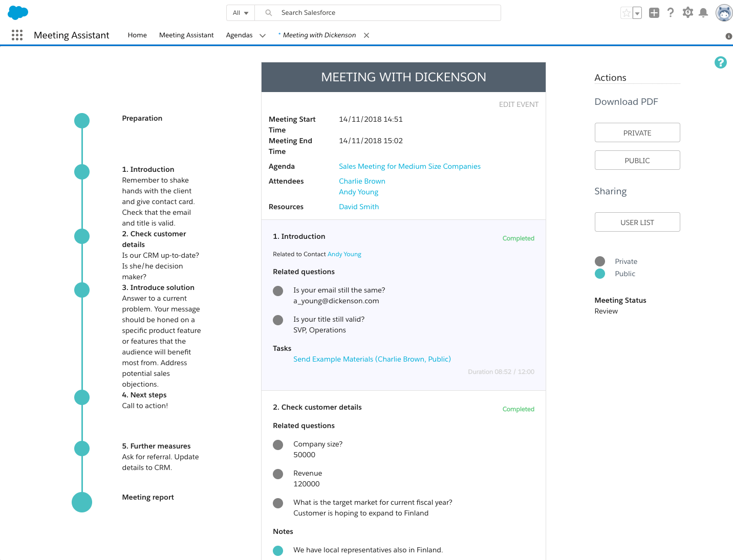Screen dimensions: 733x560
Task: Toggle the dot beside email question
Action: point(278,291)
